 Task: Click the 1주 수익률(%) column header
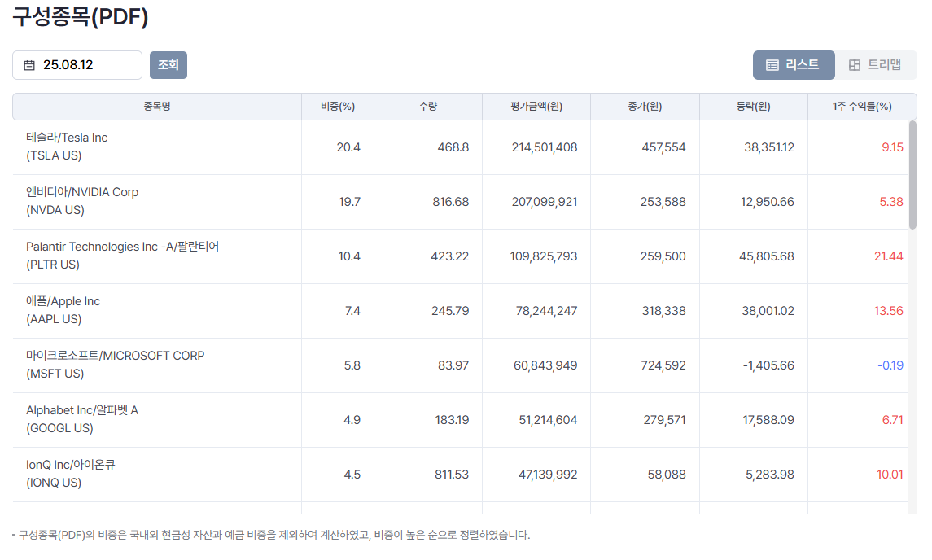pyautogui.click(x=862, y=107)
